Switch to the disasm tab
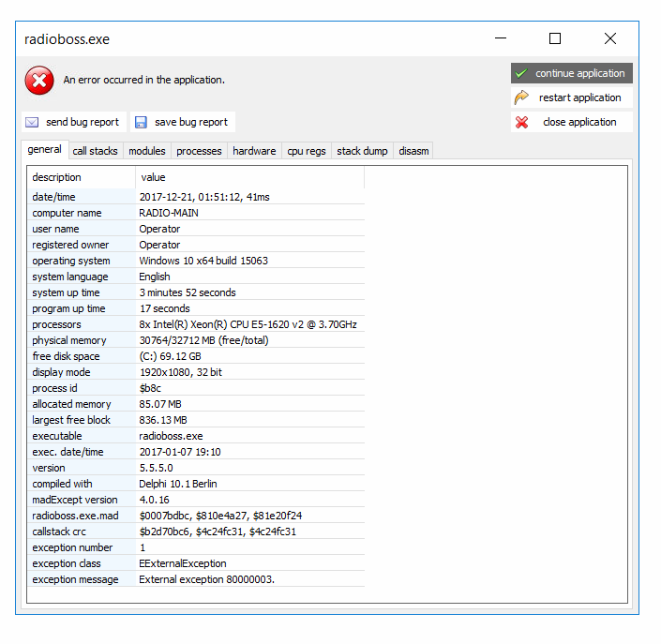 point(413,151)
